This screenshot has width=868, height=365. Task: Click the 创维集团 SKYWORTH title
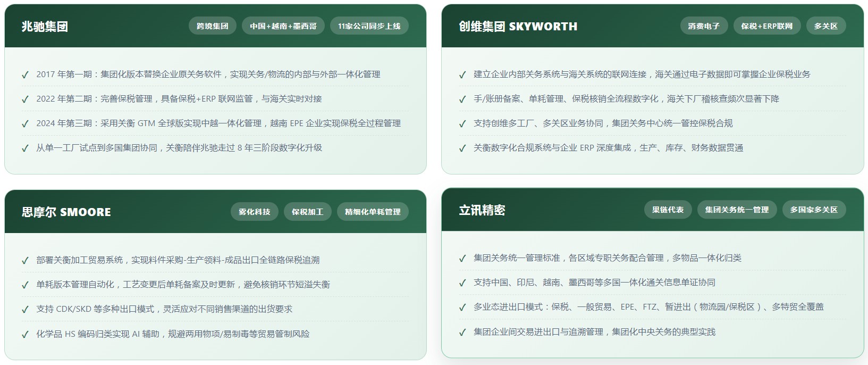coord(518,27)
